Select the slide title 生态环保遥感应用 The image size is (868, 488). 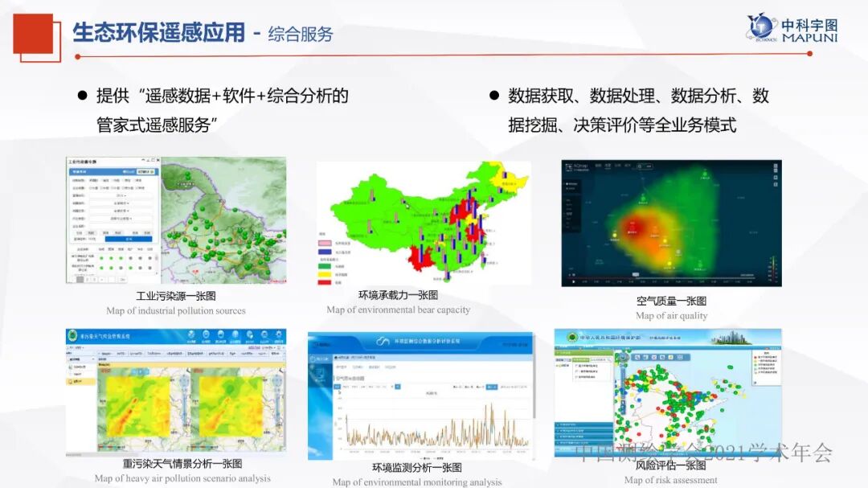click(158, 32)
